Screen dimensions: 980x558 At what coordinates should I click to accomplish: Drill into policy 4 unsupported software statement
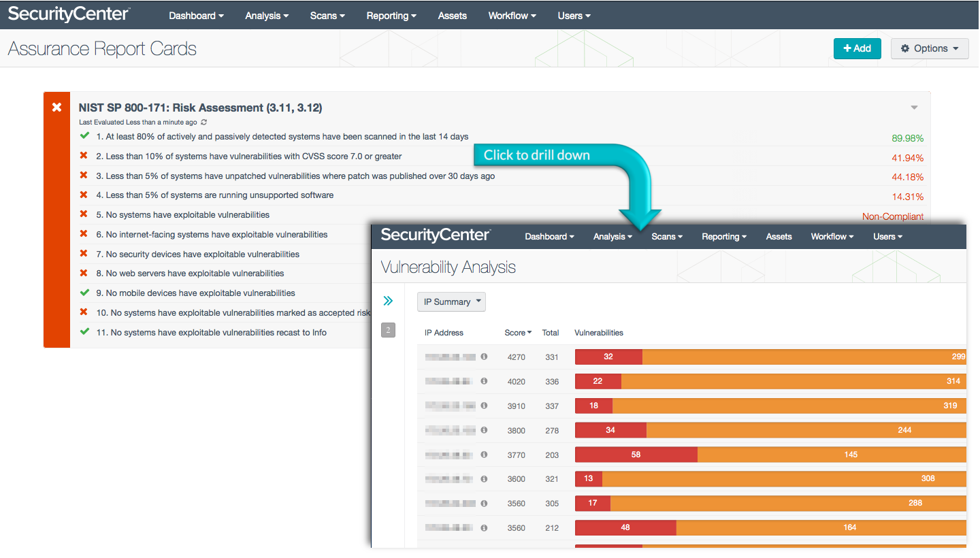click(x=215, y=195)
